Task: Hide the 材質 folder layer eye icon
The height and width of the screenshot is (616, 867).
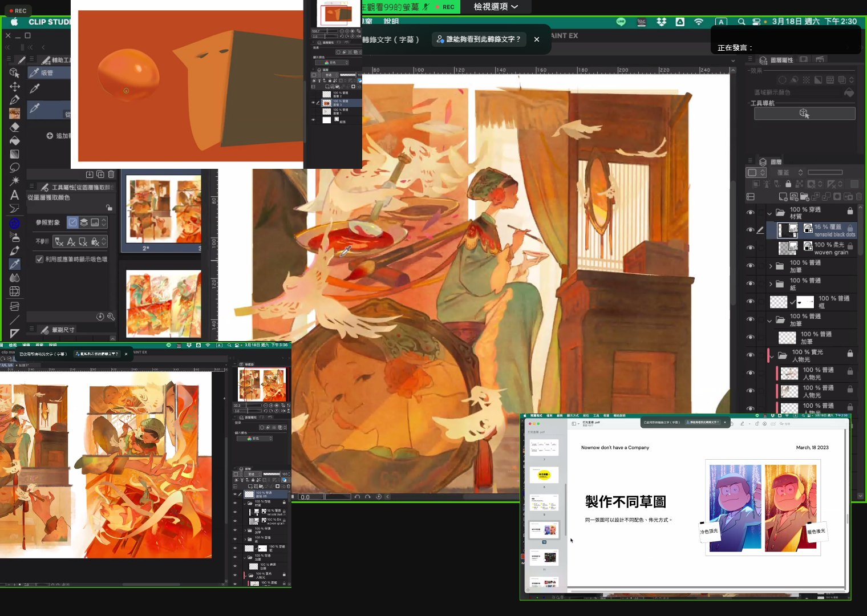Action: [750, 212]
